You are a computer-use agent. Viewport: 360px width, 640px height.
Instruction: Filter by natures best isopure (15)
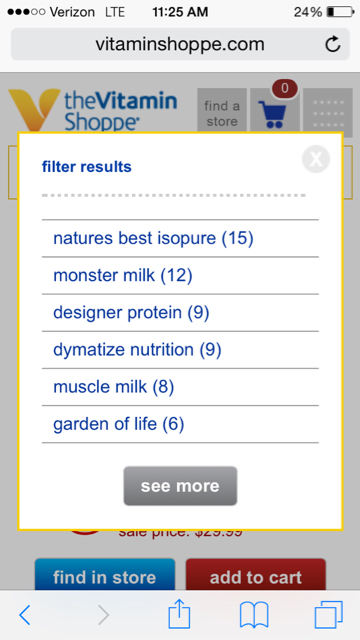click(x=180, y=238)
